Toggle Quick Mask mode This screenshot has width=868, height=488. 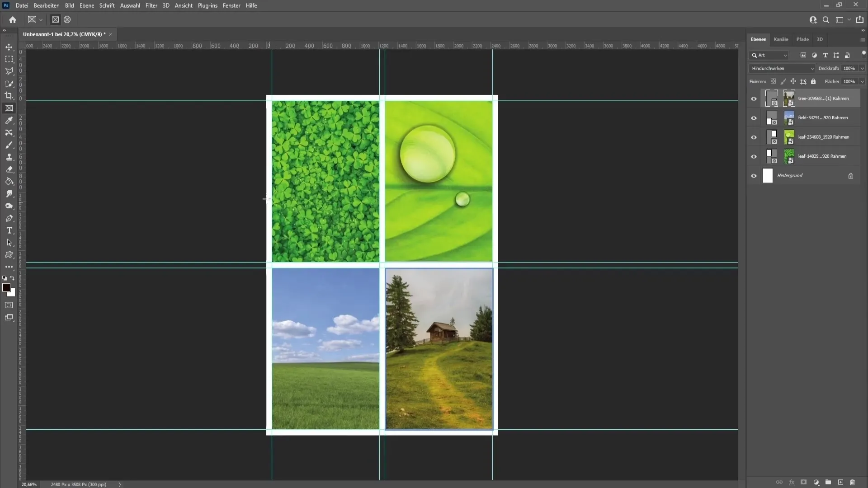[x=9, y=305]
